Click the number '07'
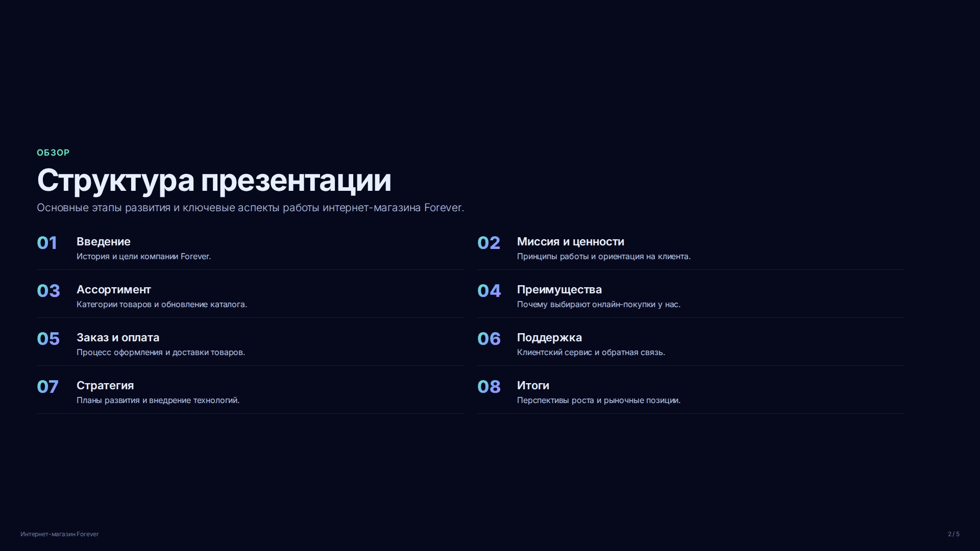 [47, 387]
